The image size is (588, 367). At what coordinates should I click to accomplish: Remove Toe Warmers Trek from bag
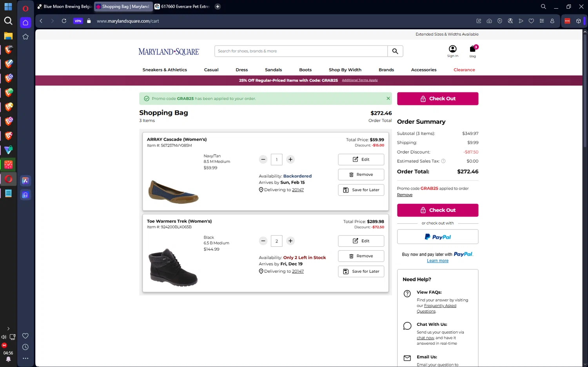tap(361, 256)
